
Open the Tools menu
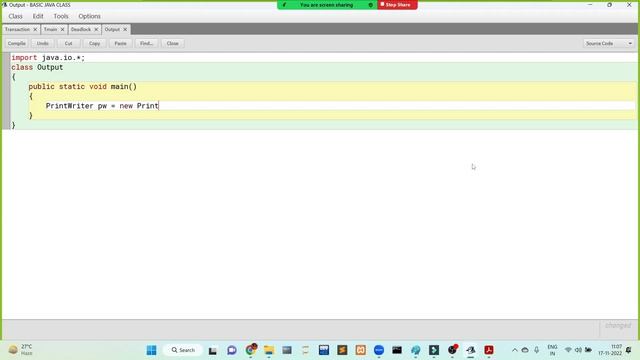(x=61, y=16)
